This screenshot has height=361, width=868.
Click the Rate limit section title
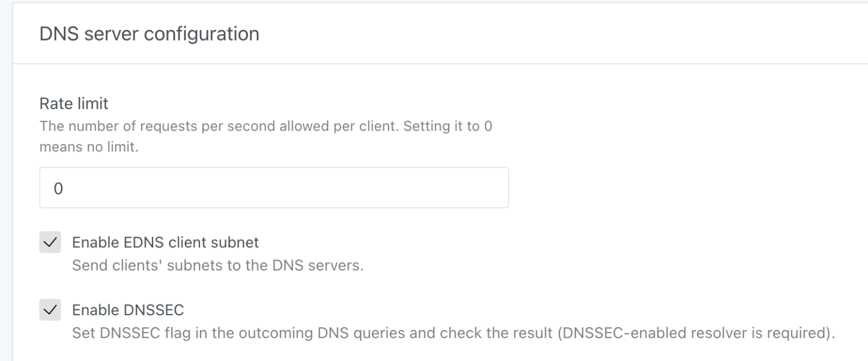74,104
